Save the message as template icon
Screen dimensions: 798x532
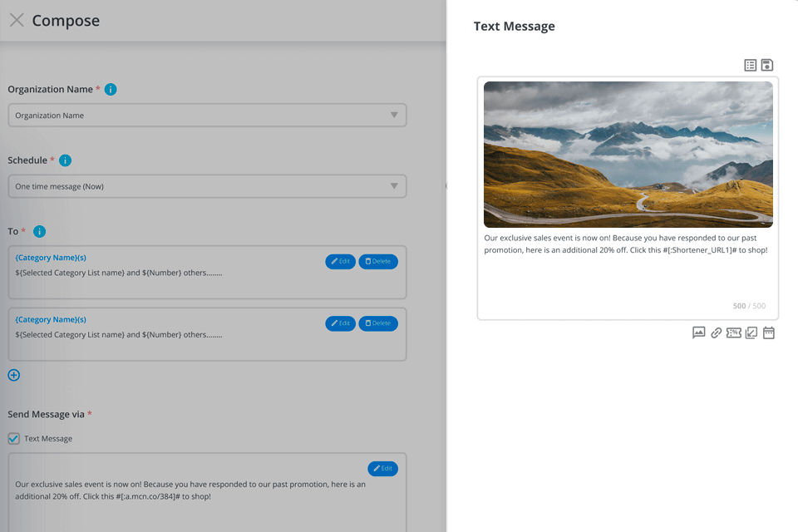[767, 65]
